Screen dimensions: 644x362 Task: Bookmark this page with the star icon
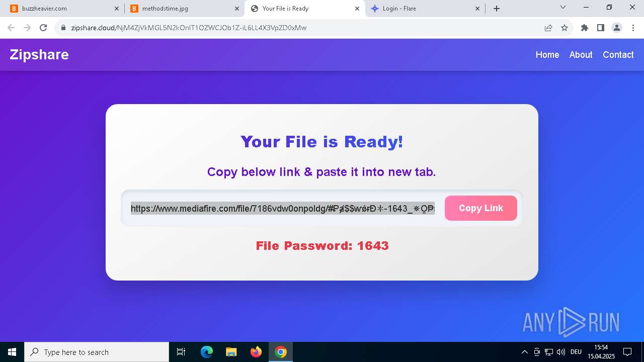(x=565, y=28)
